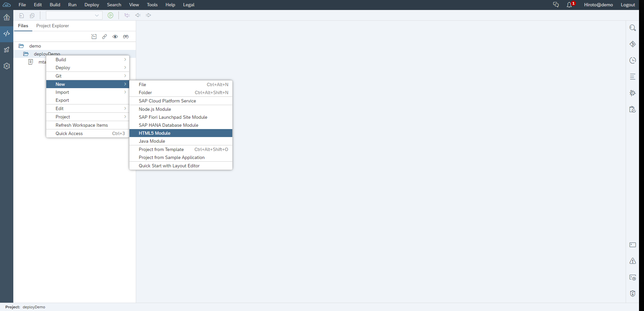The image size is (644, 311).
Task: Click the Collapse All icon in Files
Action: 94,37
